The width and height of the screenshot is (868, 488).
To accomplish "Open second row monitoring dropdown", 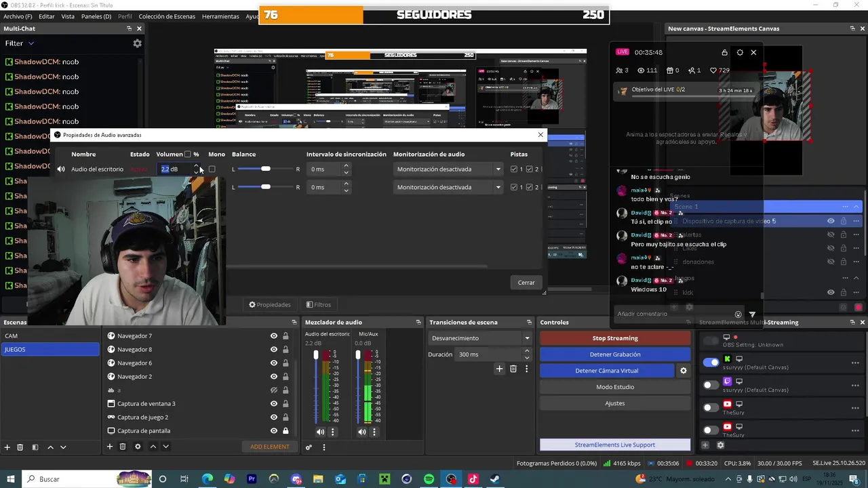I will pos(449,187).
